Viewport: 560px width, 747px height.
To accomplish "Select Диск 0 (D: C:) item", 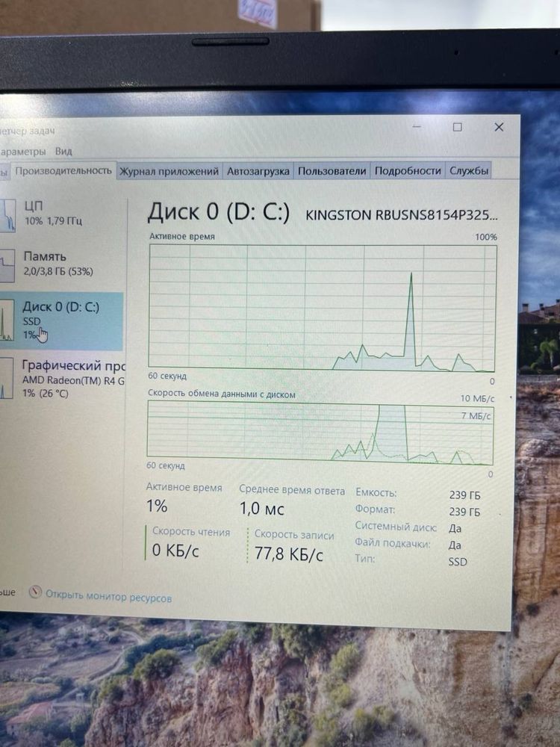I will (62, 321).
